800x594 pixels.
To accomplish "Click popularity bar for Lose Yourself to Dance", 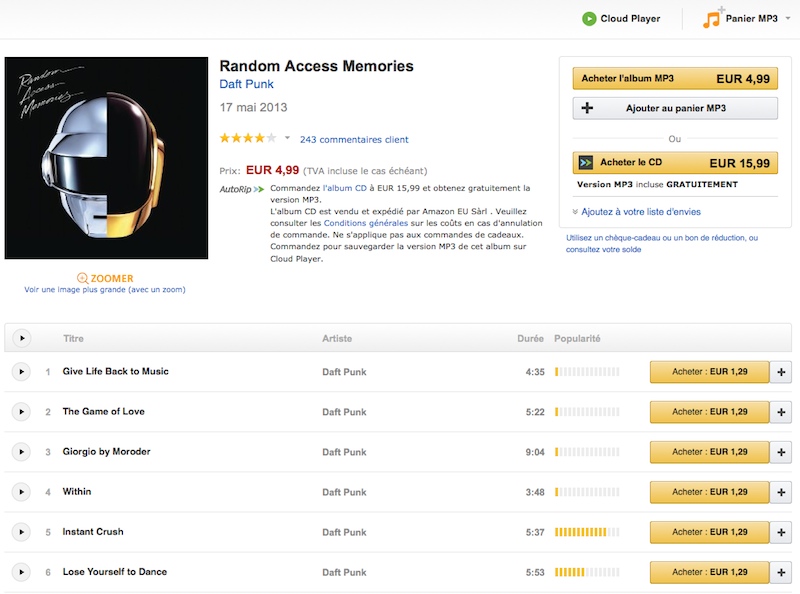I will click(587, 572).
